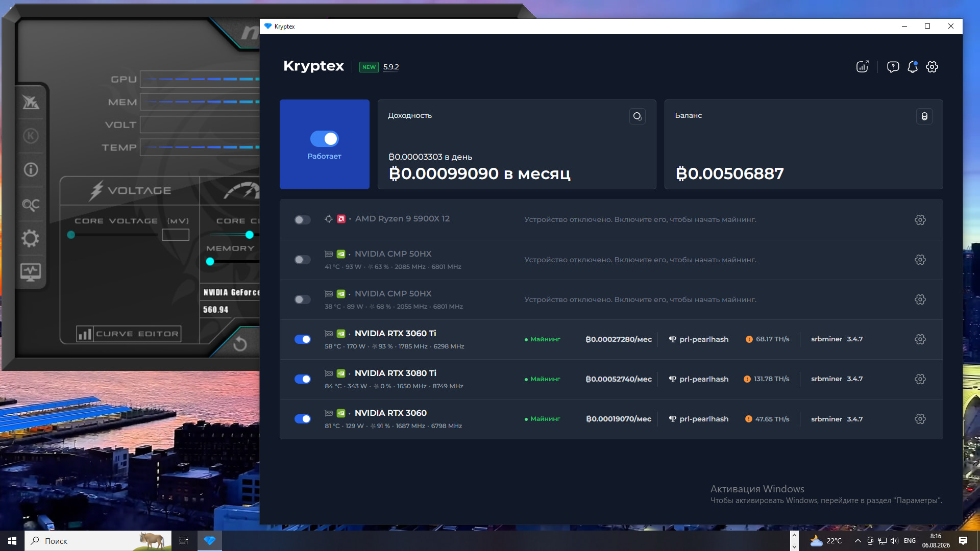
Task: Click the ₿0.00052740/мес earnings value
Action: (619, 379)
